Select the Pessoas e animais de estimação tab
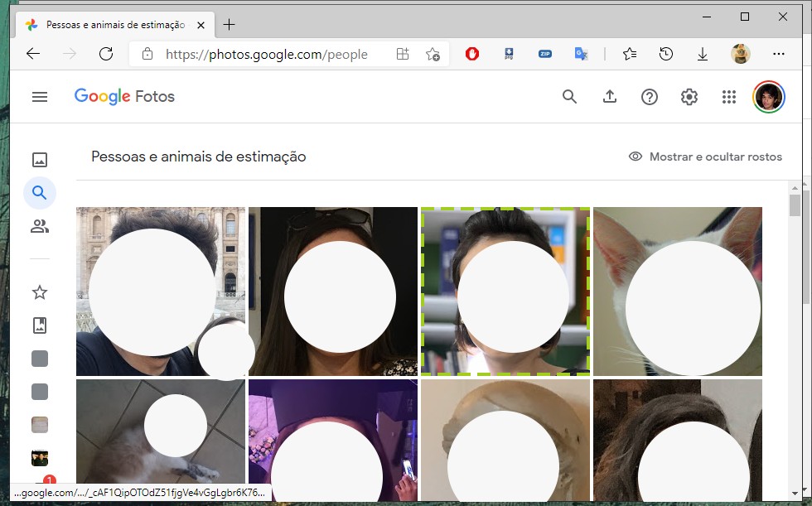The height and width of the screenshot is (506, 812). click(x=115, y=24)
